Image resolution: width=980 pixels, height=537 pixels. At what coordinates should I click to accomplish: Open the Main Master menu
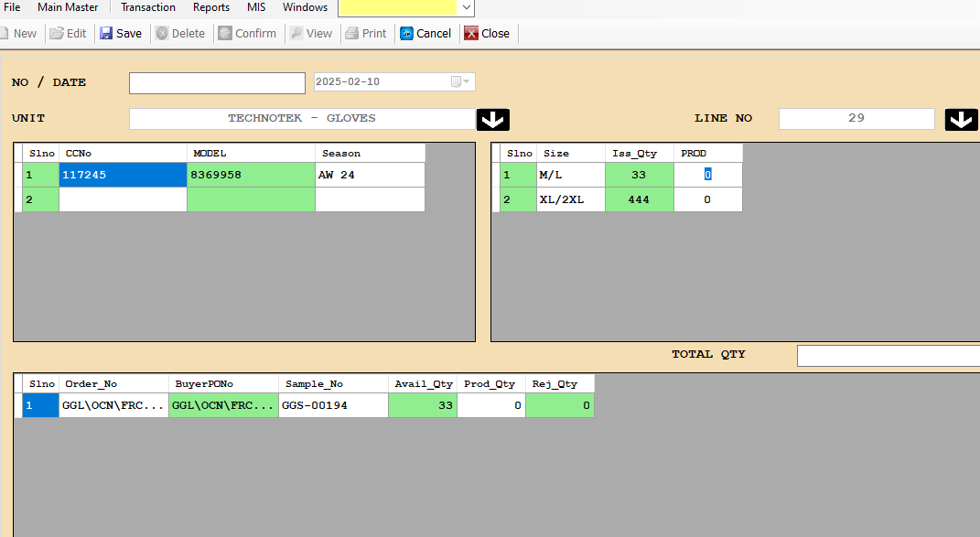[68, 7]
